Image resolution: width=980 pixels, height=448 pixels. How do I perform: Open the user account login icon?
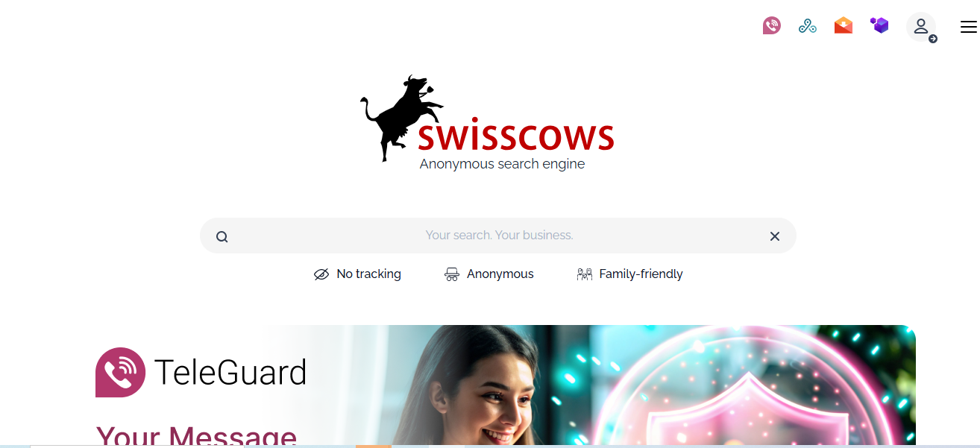coord(922,27)
